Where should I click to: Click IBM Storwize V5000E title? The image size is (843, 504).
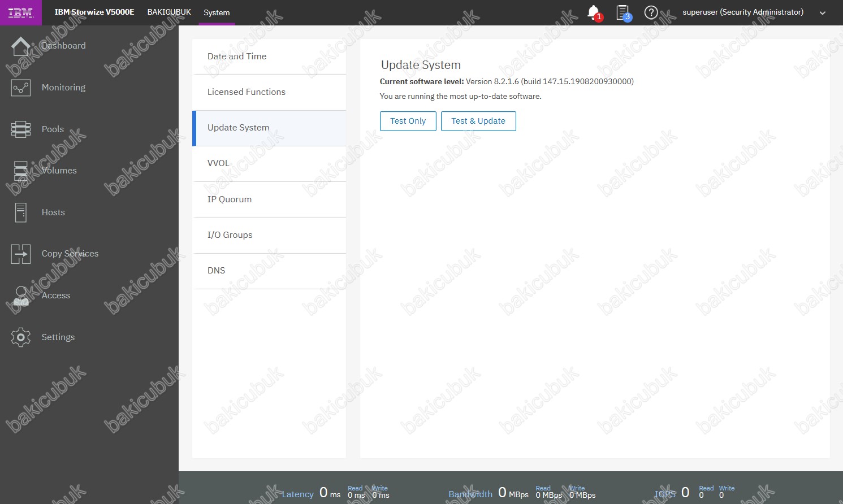tap(94, 12)
